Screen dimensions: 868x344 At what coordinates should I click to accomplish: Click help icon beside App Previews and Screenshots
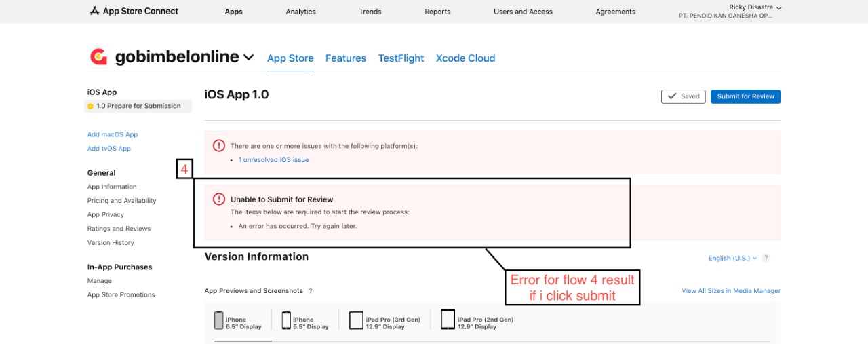pyautogui.click(x=311, y=291)
